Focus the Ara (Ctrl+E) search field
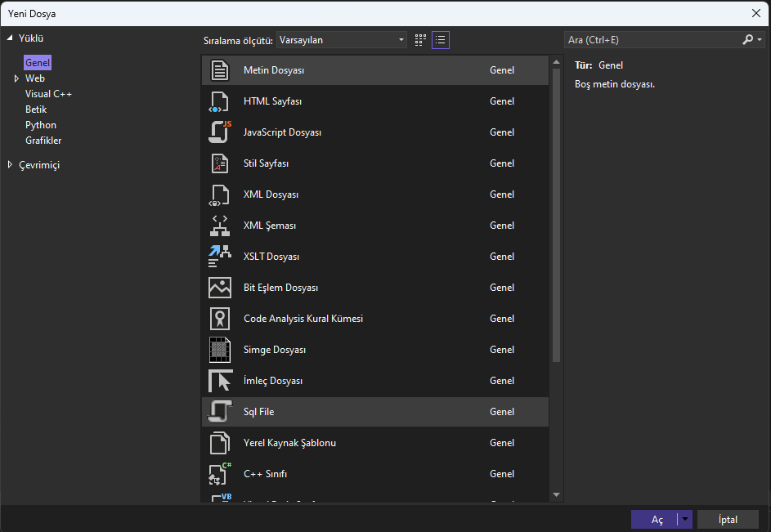The width and height of the screenshot is (771, 532). 653,40
